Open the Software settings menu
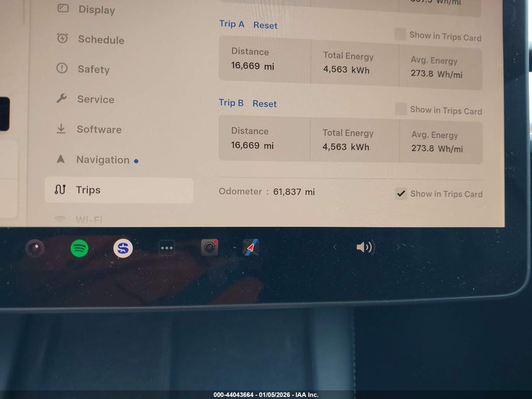The height and width of the screenshot is (399, 532). pos(99,129)
